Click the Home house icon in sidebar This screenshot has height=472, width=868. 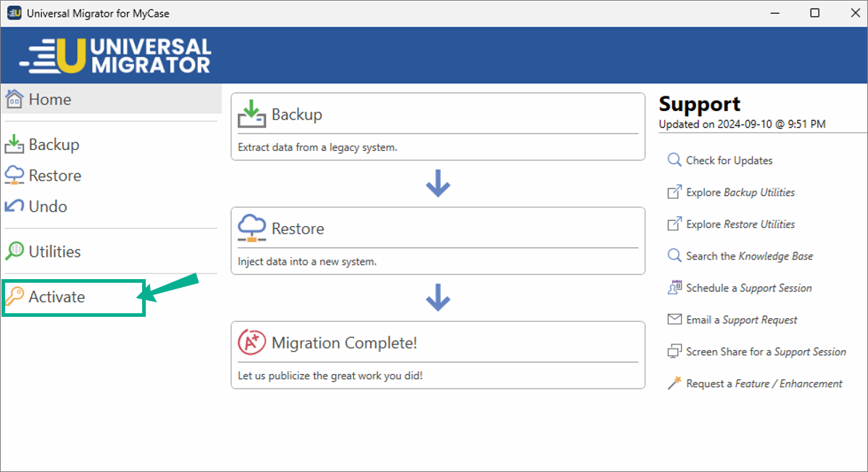pyautogui.click(x=15, y=99)
